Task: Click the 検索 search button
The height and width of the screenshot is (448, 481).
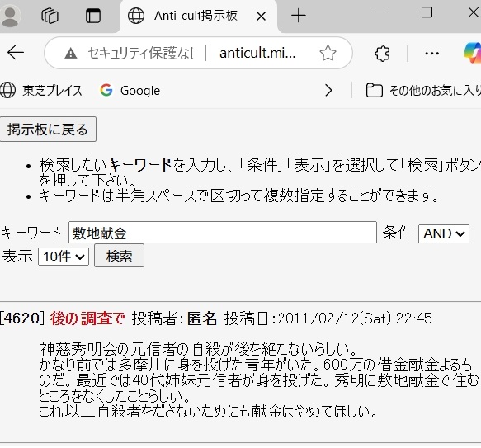Action: click(119, 256)
